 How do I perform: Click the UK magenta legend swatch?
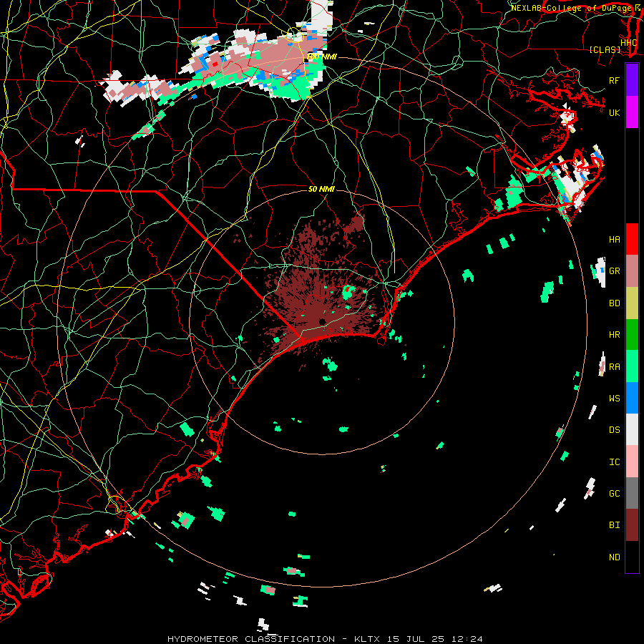coord(632,112)
